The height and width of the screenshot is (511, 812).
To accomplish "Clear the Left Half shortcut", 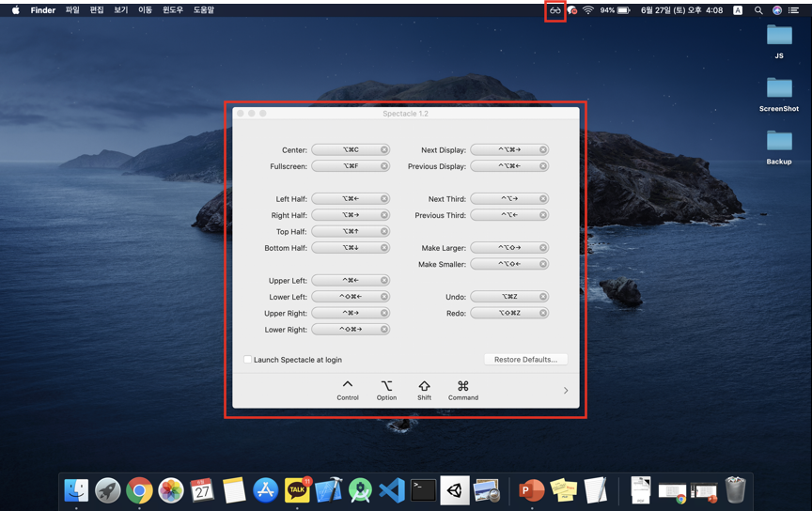I will [x=384, y=199].
